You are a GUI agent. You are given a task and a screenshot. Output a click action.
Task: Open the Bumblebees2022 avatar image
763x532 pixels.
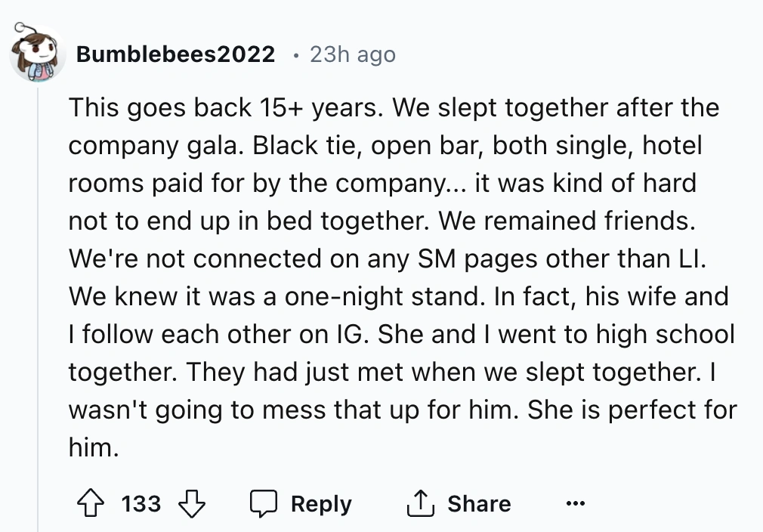(37, 56)
